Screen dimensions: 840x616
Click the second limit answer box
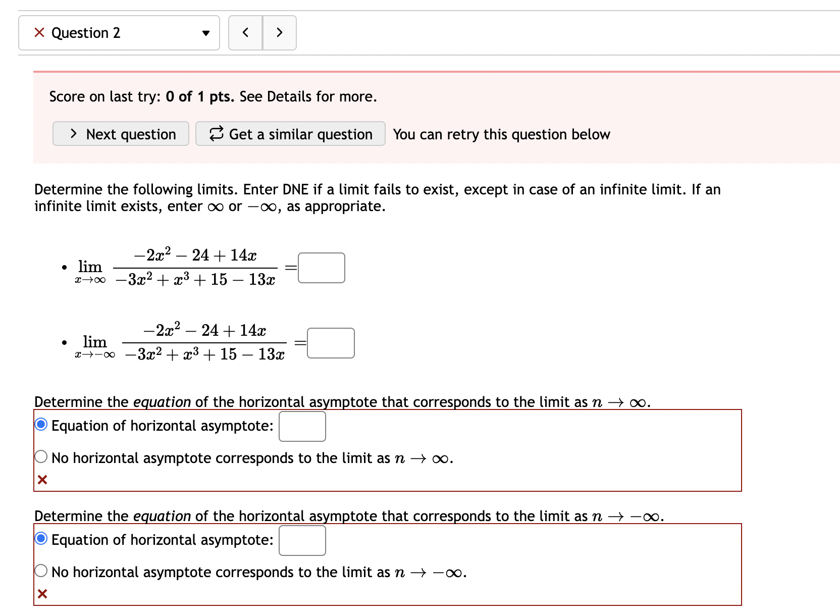point(331,343)
